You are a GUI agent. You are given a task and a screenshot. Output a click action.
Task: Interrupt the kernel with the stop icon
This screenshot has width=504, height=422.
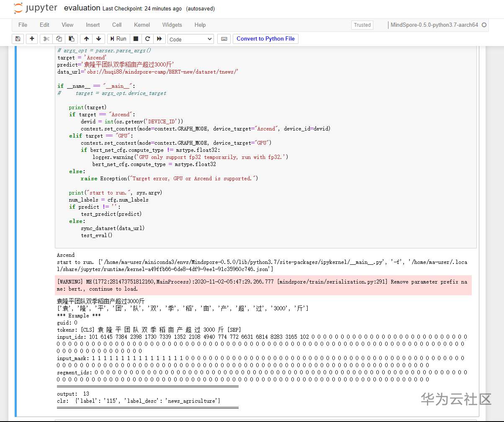pos(136,38)
